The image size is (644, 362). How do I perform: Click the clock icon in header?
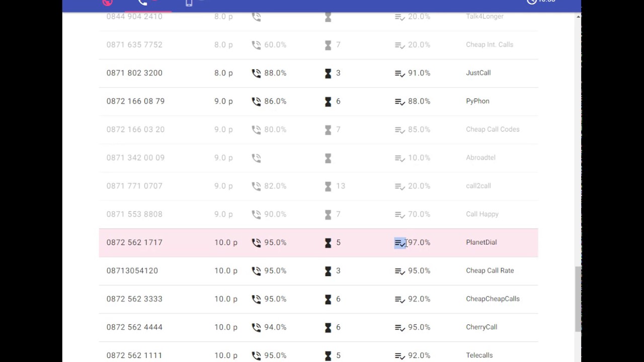pyautogui.click(x=532, y=2)
